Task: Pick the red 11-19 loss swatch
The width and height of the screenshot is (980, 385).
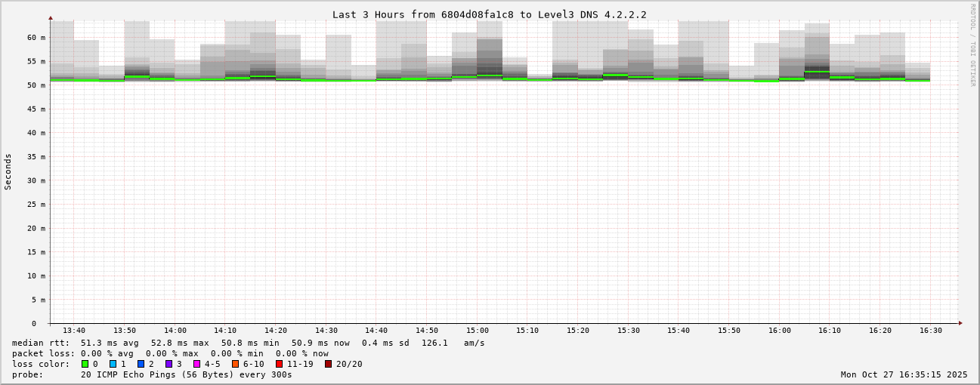Action: [x=280, y=364]
